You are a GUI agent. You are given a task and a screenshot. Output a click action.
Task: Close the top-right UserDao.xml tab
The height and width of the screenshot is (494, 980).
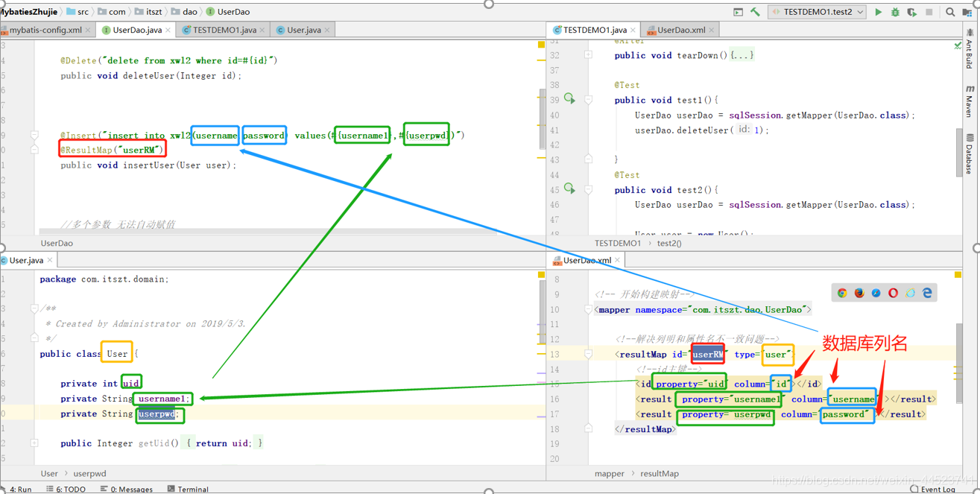pos(712,31)
